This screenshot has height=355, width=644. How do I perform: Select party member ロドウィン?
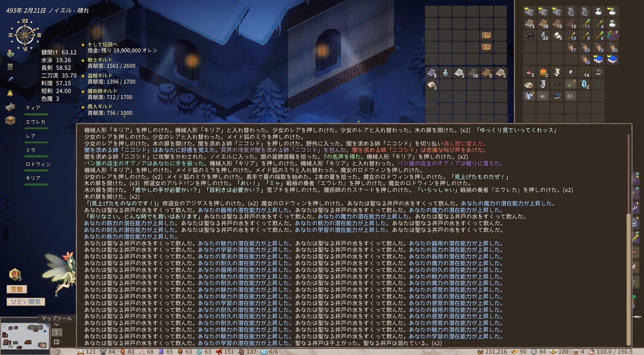[x=38, y=164]
